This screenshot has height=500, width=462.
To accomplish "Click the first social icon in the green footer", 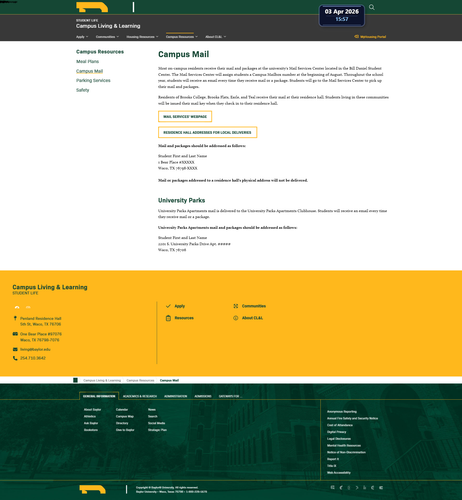I will 332,487.
